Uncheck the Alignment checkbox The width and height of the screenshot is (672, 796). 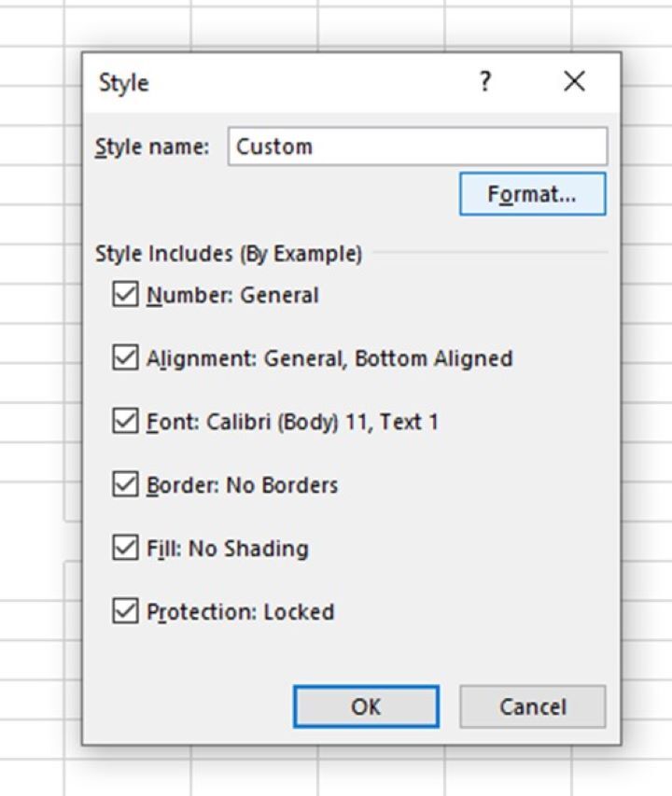[x=124, y=358]
